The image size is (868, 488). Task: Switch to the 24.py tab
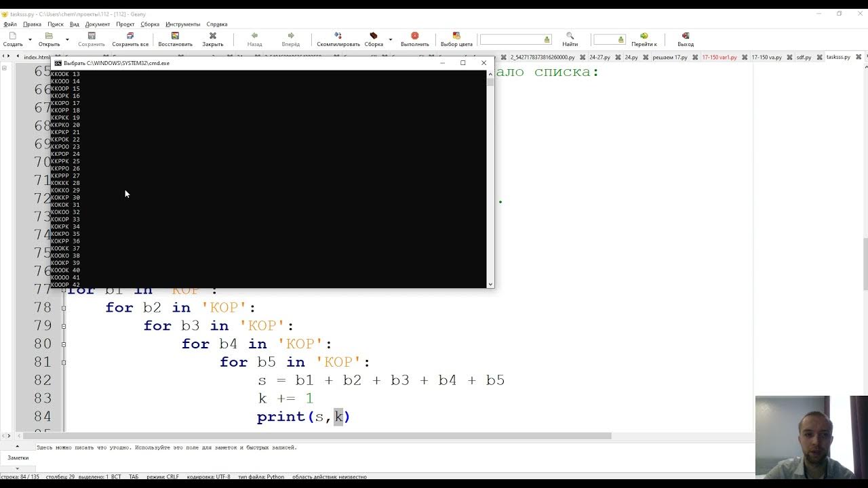(x=631, y=58)
